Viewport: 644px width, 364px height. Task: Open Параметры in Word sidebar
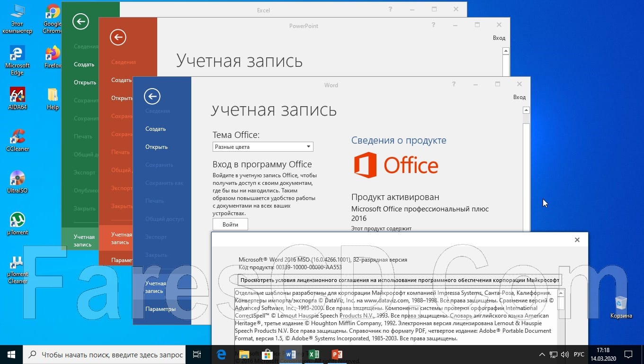click(x=161, y=309)
